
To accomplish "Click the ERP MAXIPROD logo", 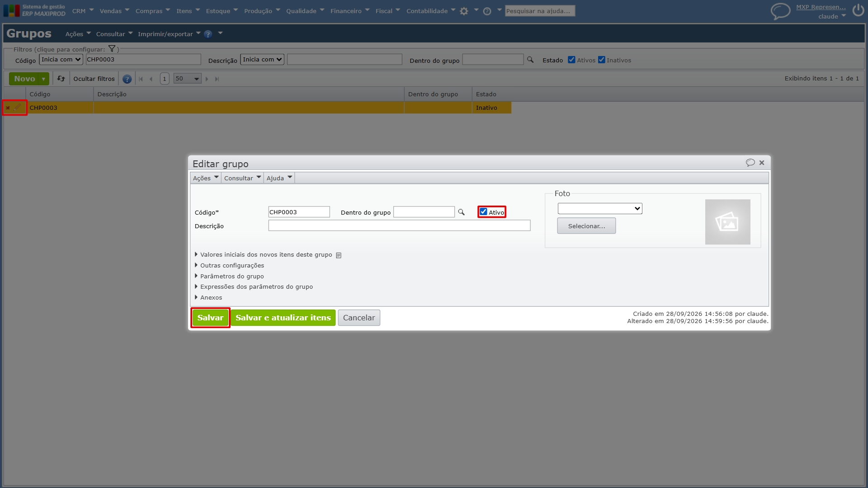I will coord(34,10).
